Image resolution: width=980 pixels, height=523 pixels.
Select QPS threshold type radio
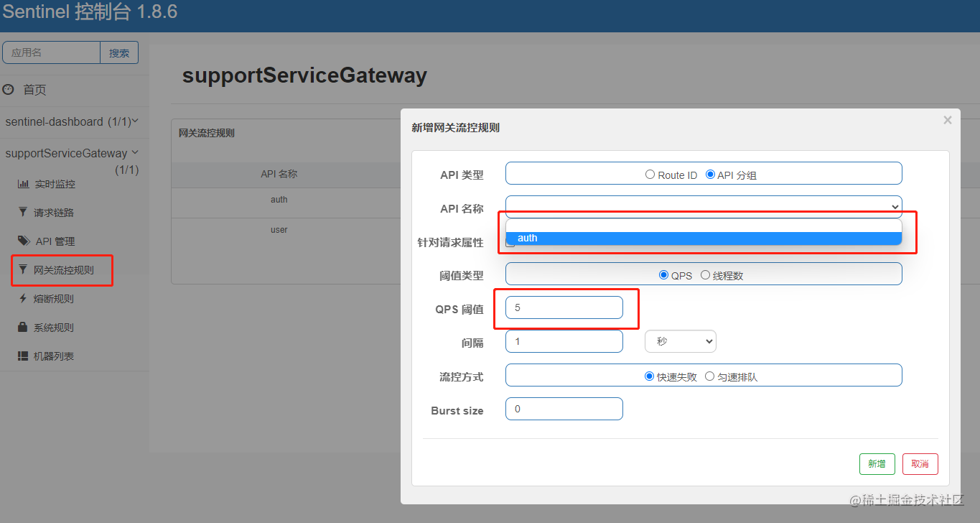pos(664,275)
